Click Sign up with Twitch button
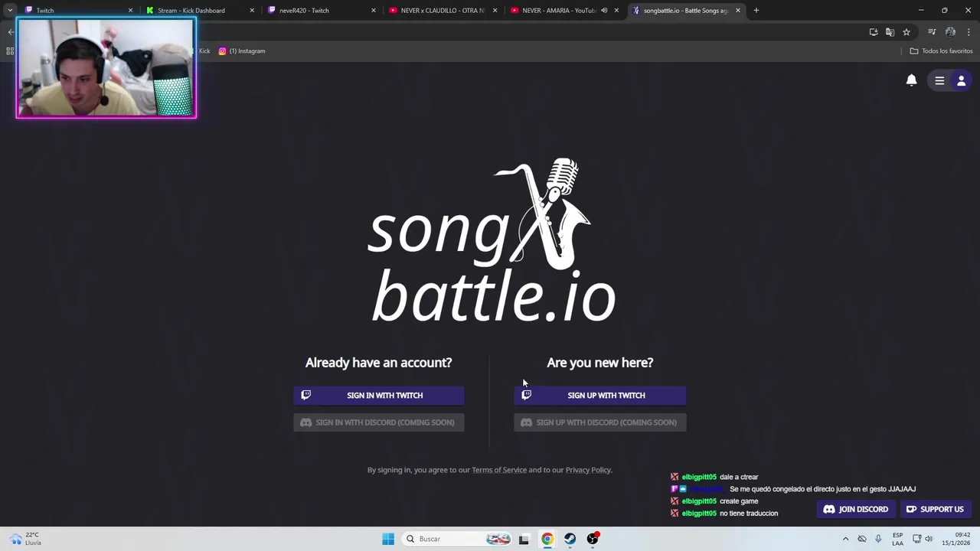This screenshot has height=551, width=980. pos(599,396)
